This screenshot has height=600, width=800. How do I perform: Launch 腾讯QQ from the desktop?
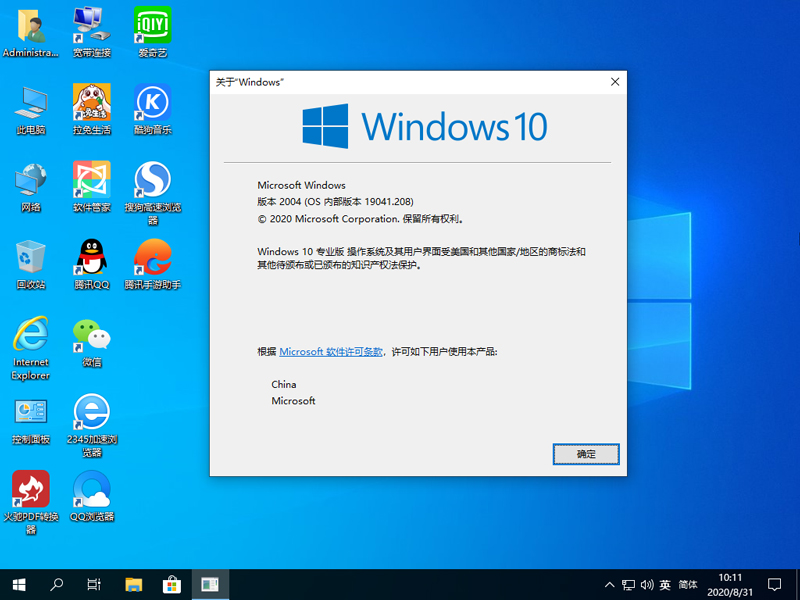90,260
